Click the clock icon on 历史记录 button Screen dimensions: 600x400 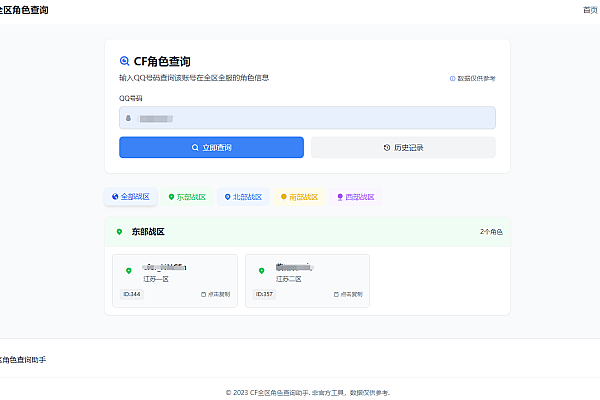[387, 147]
